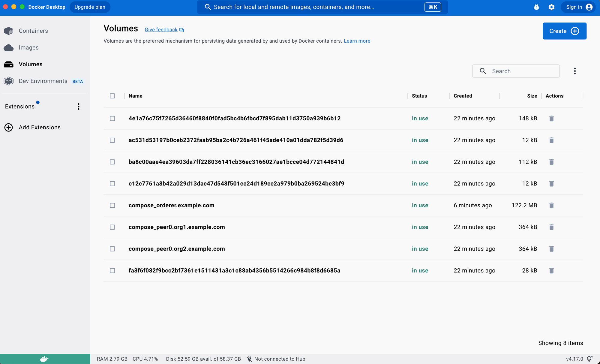Open the search field for volumes

(516, 71)
